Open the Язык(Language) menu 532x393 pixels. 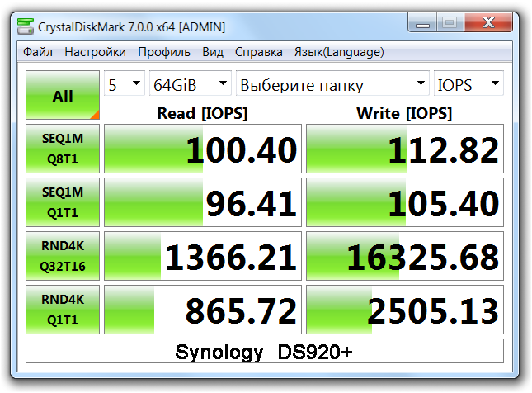pyautogui.click(x=339, y=52)
